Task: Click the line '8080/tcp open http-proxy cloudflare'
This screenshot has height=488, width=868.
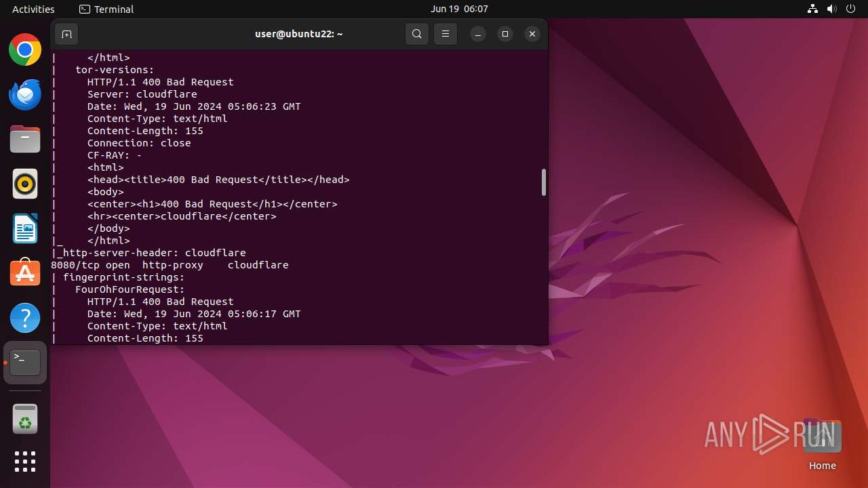Action: click(x=170, y=265)
